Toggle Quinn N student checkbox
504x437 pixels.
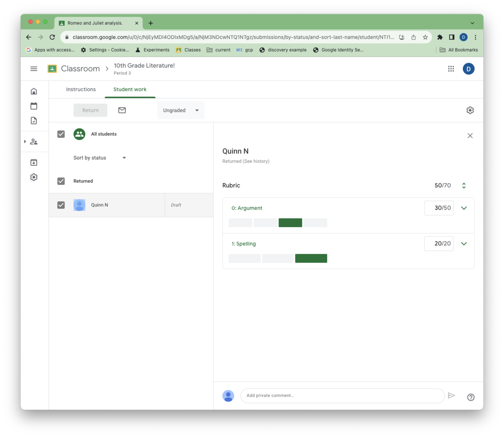click(x=61, y=205)
